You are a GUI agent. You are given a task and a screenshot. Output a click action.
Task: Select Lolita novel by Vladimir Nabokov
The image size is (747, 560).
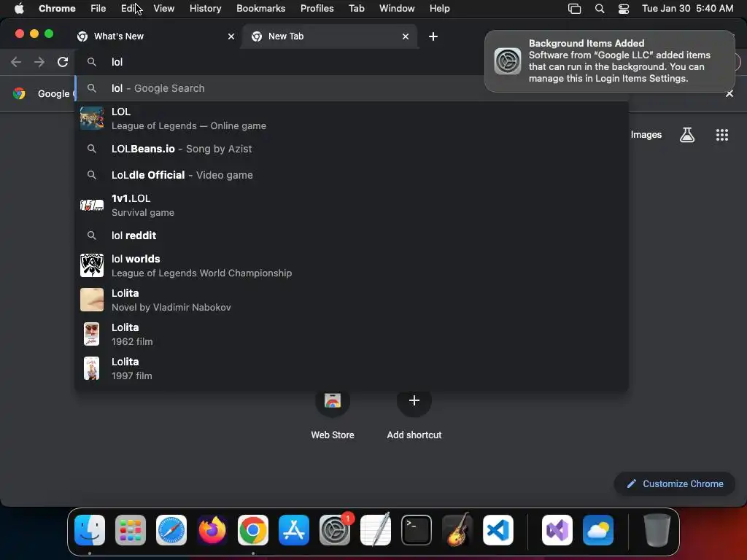[352, 300]
